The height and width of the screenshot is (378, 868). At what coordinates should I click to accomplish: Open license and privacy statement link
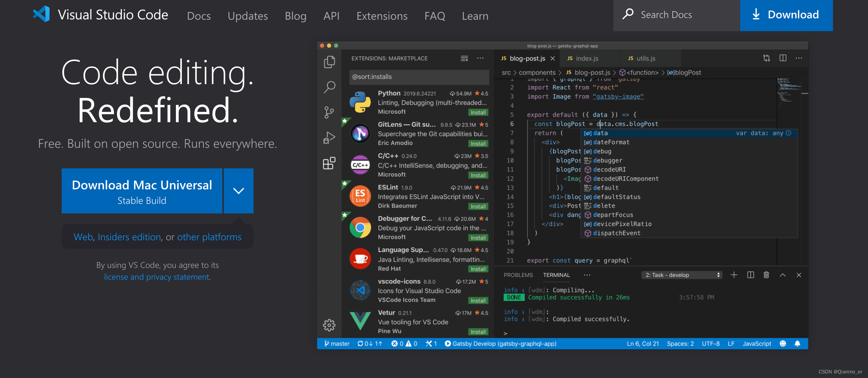(x=157, y=277)
